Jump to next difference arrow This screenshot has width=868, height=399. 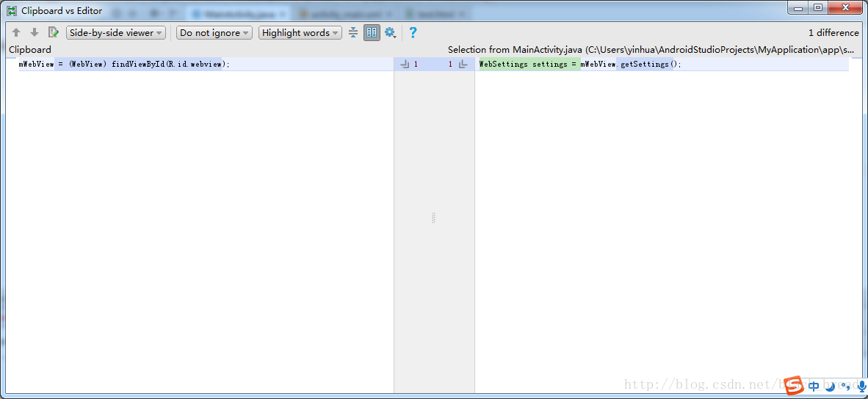[35, 32]
